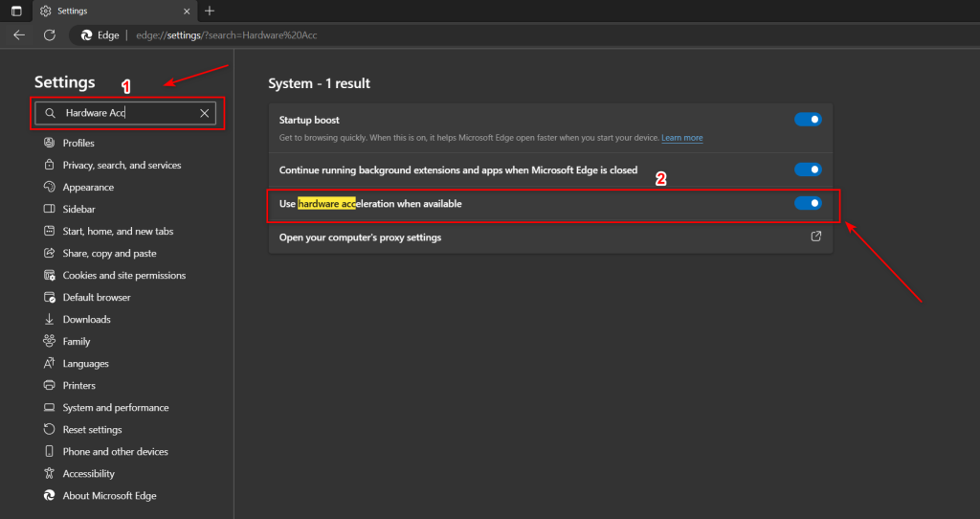This screenshot has height=519, width=980.
Task: Open your computer's proxy settings
Action: point(360,237)
